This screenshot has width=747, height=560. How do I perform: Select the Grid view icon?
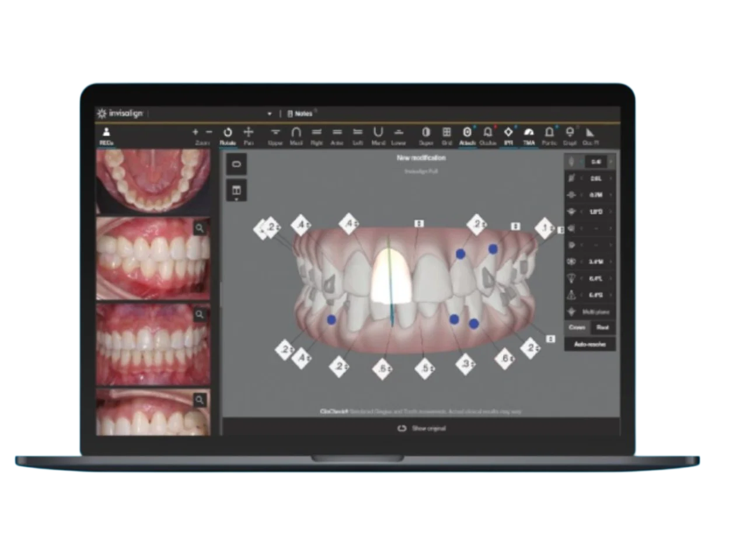tap(446, 134)
